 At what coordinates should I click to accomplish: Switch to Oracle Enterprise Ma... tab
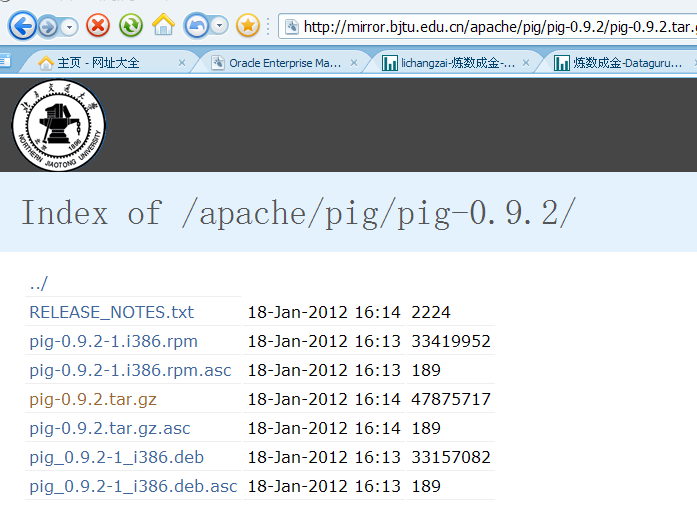pos(285,63)
